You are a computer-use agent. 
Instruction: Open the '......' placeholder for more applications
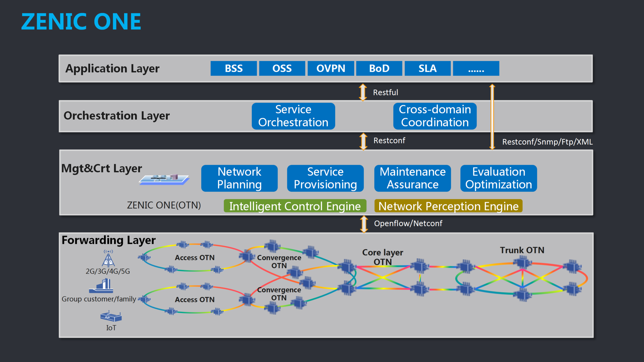476,68
